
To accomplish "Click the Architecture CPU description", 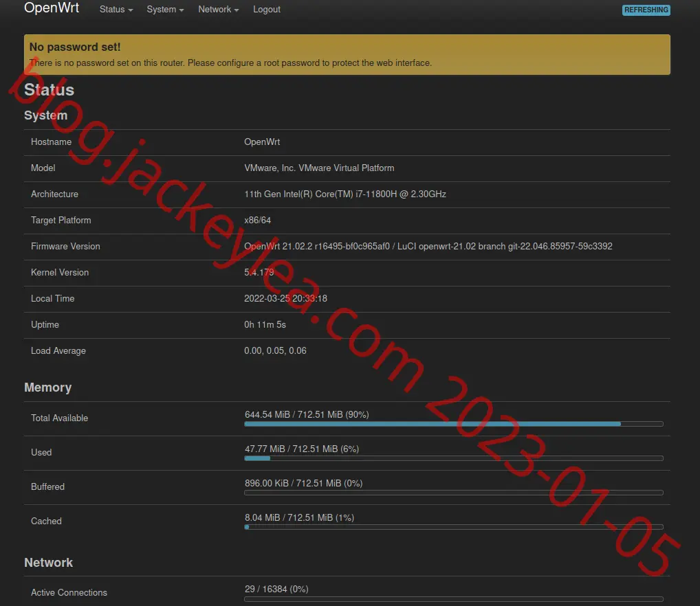I will coord(345,194).
